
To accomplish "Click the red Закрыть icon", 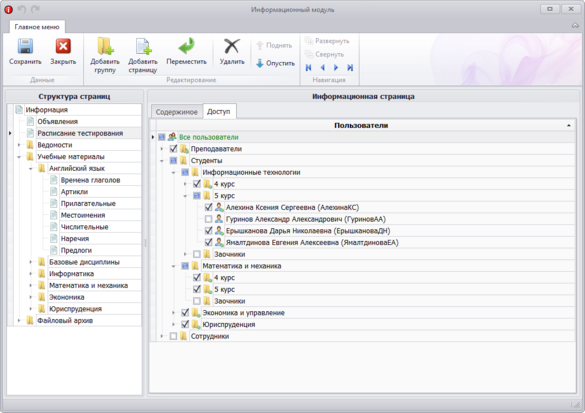I will click(63, 47).
